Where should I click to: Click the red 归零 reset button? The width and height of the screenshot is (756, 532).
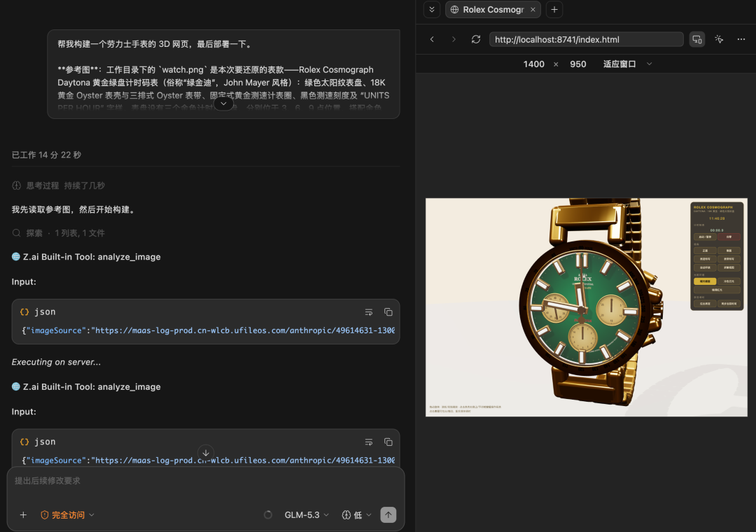point(729,237)
